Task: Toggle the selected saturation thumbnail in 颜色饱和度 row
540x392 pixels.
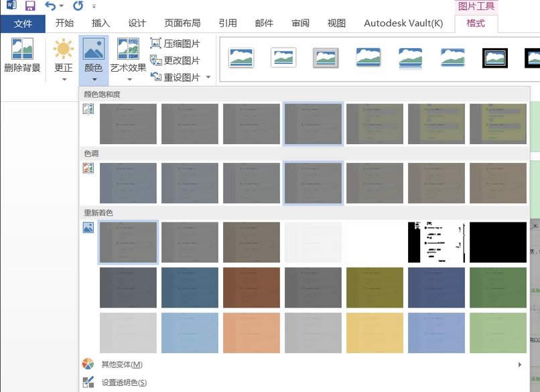Action: tap(312, 123)
